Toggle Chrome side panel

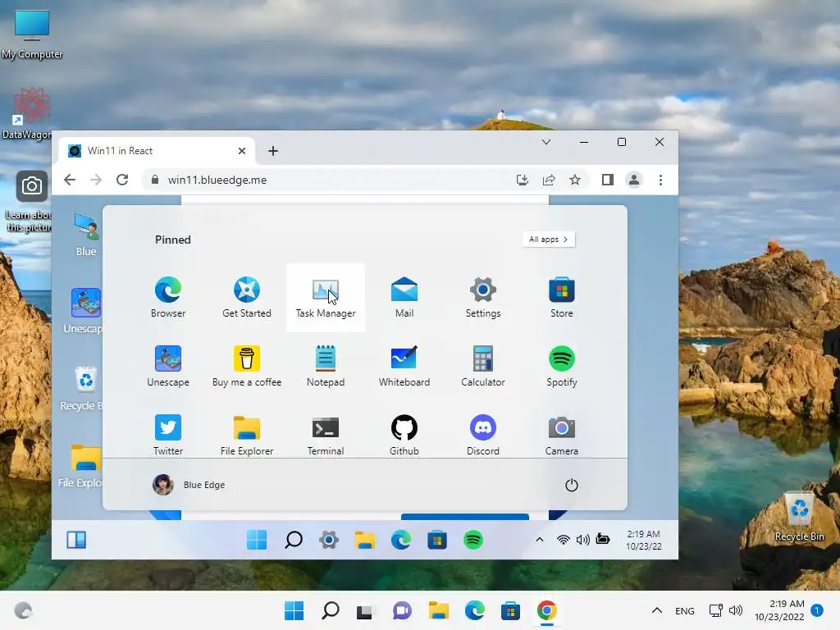[608, 180]
